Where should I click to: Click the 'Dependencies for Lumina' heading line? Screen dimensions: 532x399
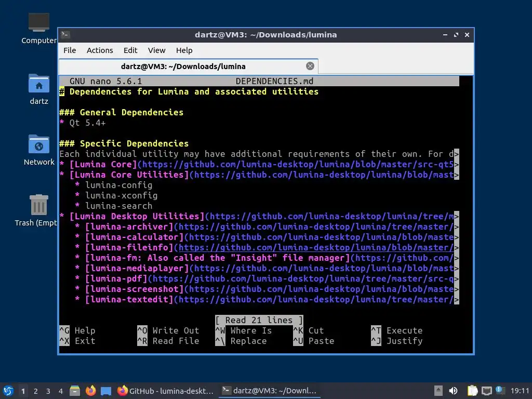(189, 91)
